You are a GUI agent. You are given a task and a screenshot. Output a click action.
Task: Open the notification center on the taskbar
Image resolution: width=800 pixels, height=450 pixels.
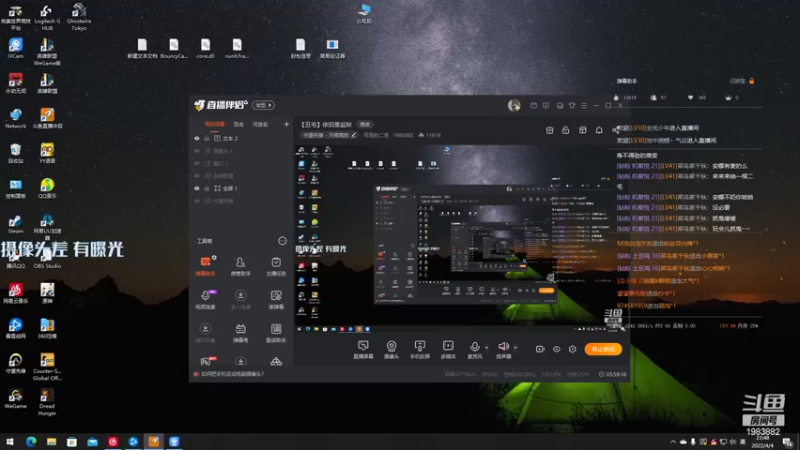point(788,442)
